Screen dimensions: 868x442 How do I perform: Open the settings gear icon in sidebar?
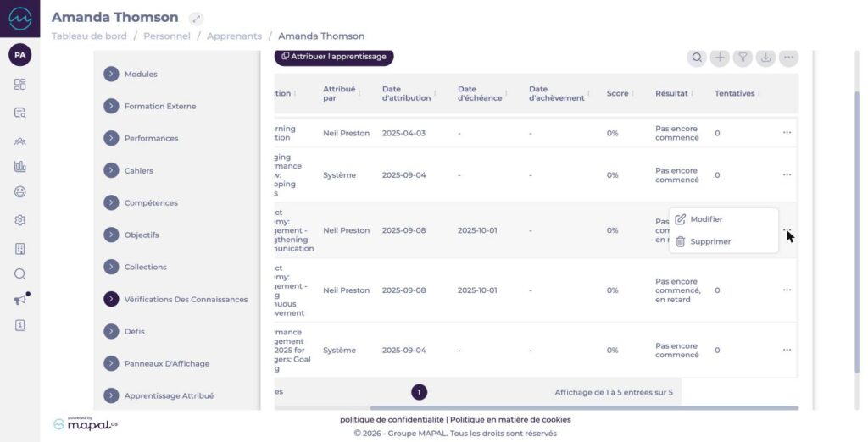click(x=20, y=220)
